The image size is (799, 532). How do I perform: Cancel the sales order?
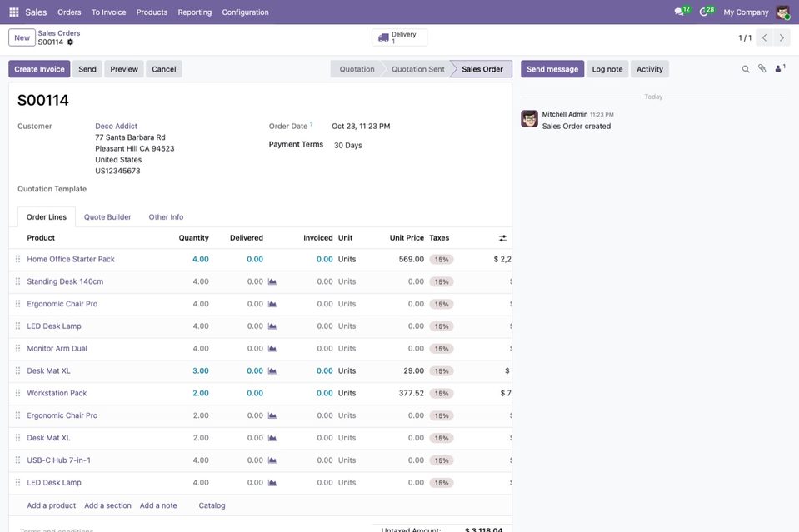pyautogui.click(x=163, y=69)
